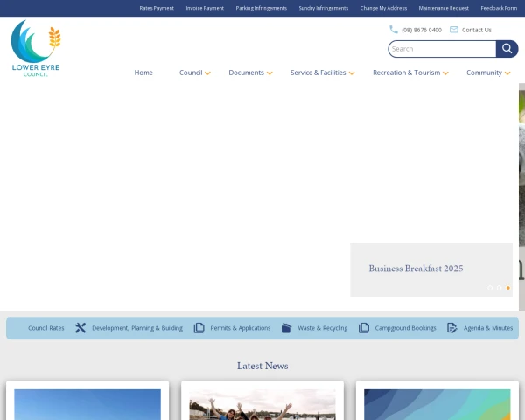The height and width of the screenshot is (420, 525).
Task: Open the Parking Infringements link
Action: click(261, 8)
